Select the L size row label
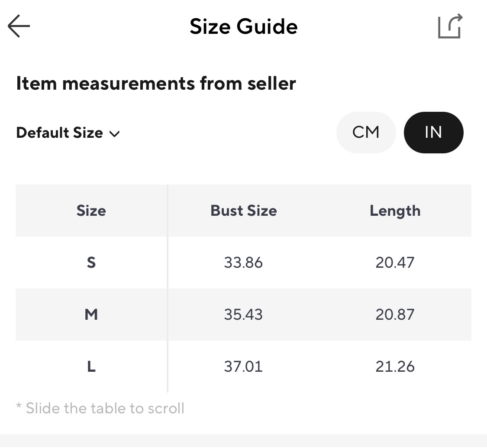Image resolution: width=487 pixels, height=448 pixels. 91,367
